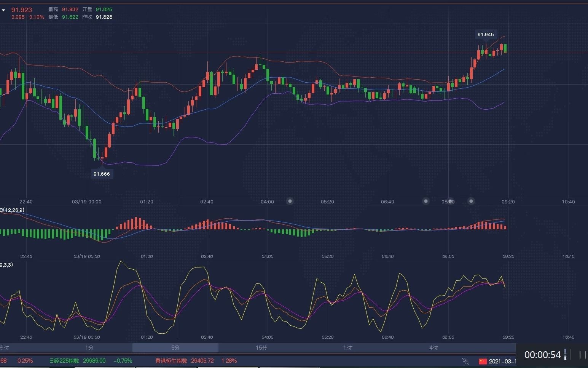The image size is (588, 368).
Task: Click the event marker dot near 04:00
Action: click(290, 201)
